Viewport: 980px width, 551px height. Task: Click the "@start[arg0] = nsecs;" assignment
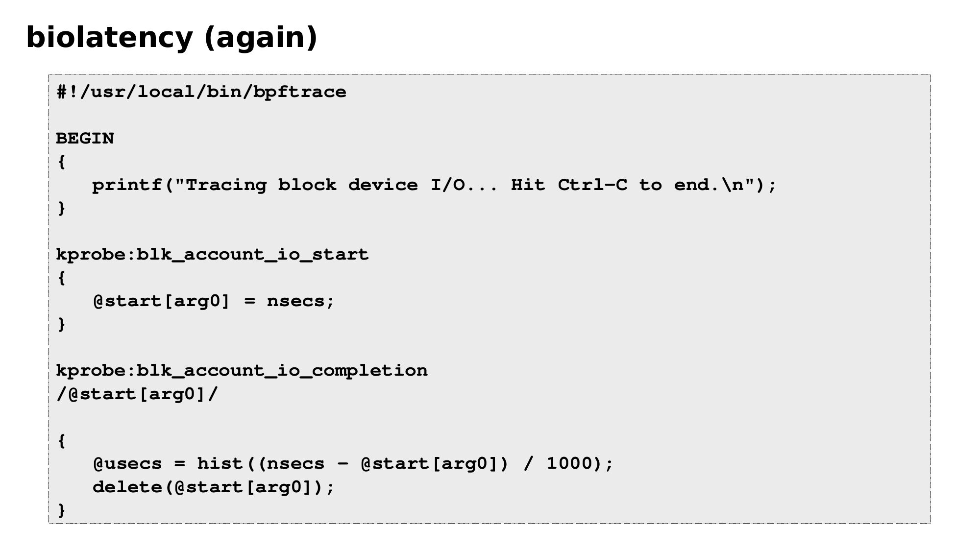click(x=214, y=301)
